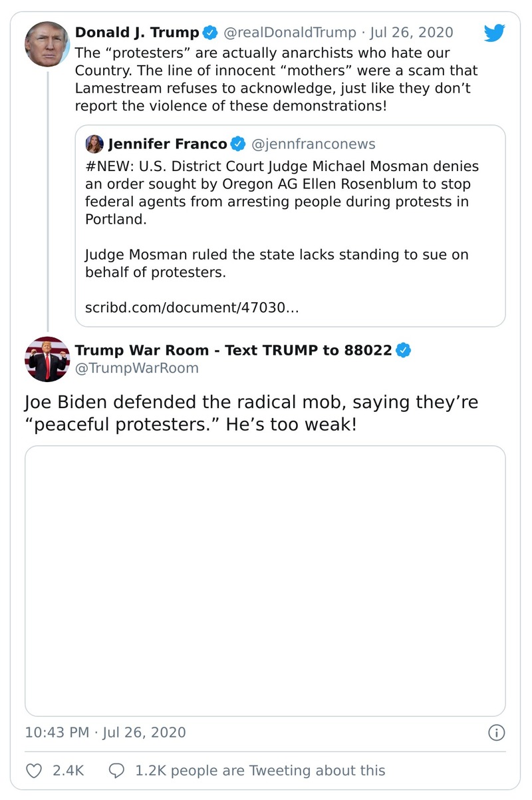This screenshot has width=532, height=800.
Task: Like the tweet with the heart icon
Action: point(33,771)
